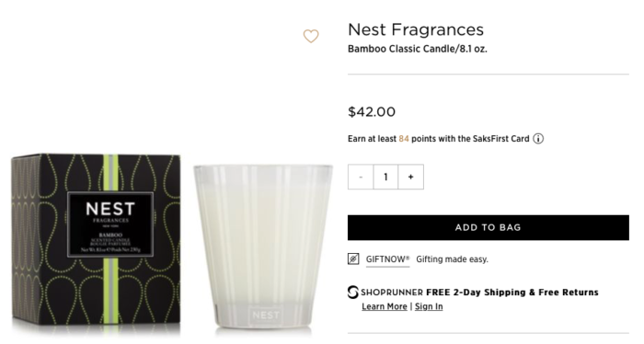This screenshot has width=644, height=344.
Task: Open the Nest Fragrances brand heading
Action: [416, 29]
